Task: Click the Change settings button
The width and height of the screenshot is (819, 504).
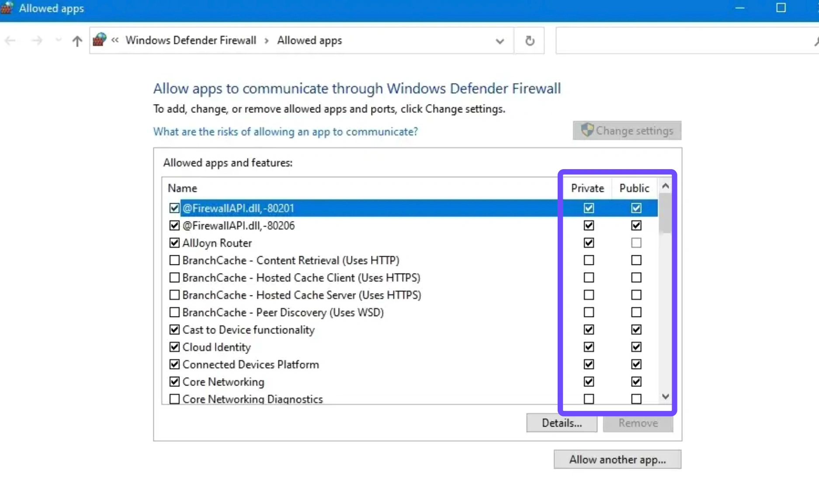Action: pos(627,131)
